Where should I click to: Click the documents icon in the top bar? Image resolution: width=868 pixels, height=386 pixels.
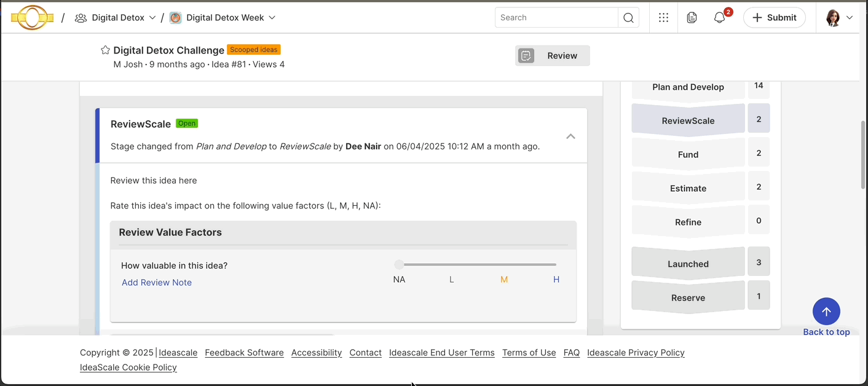[692, 17]
